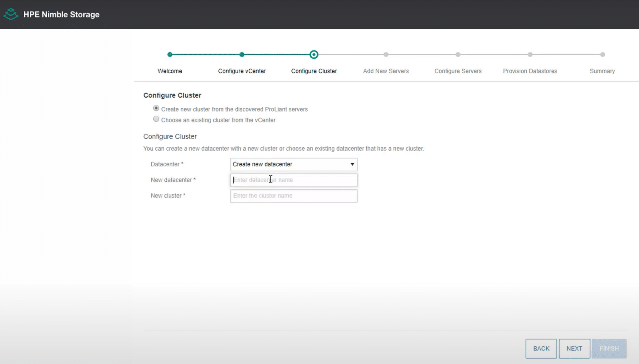Image resolution: width=639 pixels, height=364 pixels.
Task: Select the Configure Cluster step label
Action: click(x=314, y=71)
